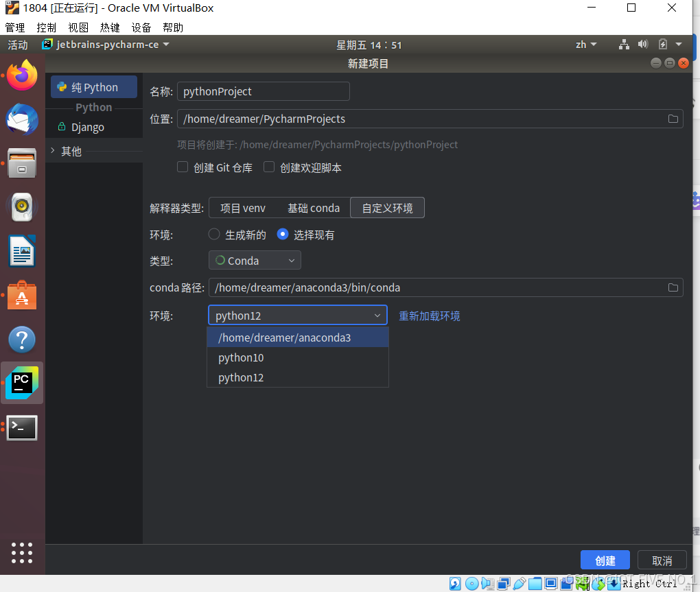Image resolution: width=700 pixels, height=592 pixels.
Task: Click VirtualBox USB status icon
Action: tap(520, 584)
